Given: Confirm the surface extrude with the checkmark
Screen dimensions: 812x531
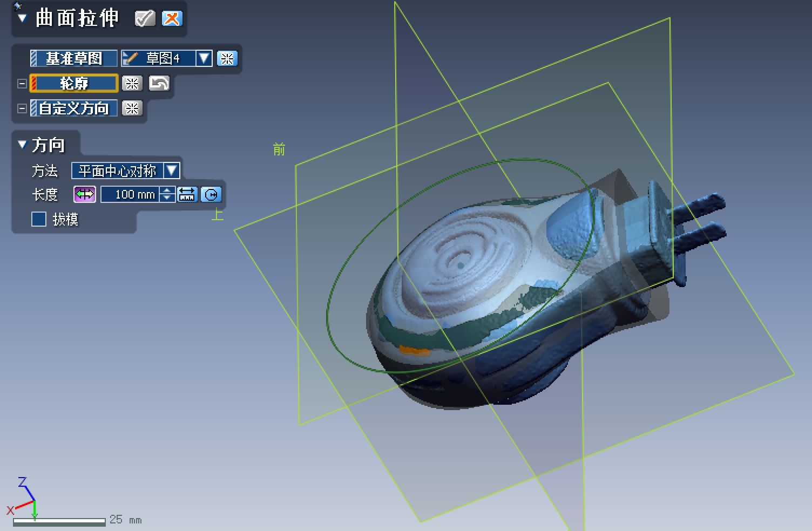Looking at the screenshot, I should coord(145,18).
